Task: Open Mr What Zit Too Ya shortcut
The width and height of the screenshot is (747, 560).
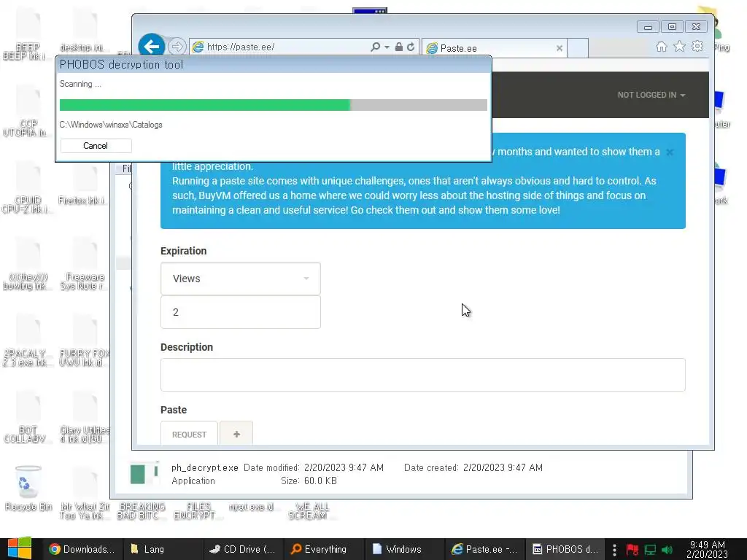Action: pos(85,495)
